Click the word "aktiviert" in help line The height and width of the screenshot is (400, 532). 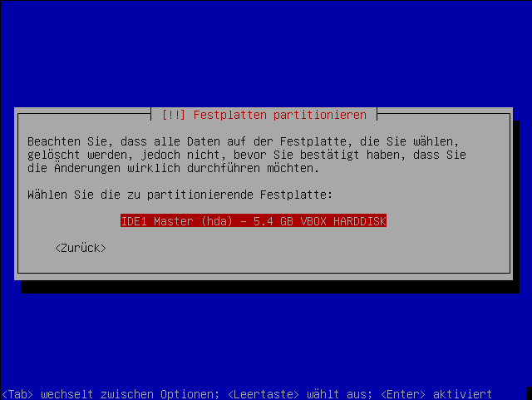click(462, 394)
